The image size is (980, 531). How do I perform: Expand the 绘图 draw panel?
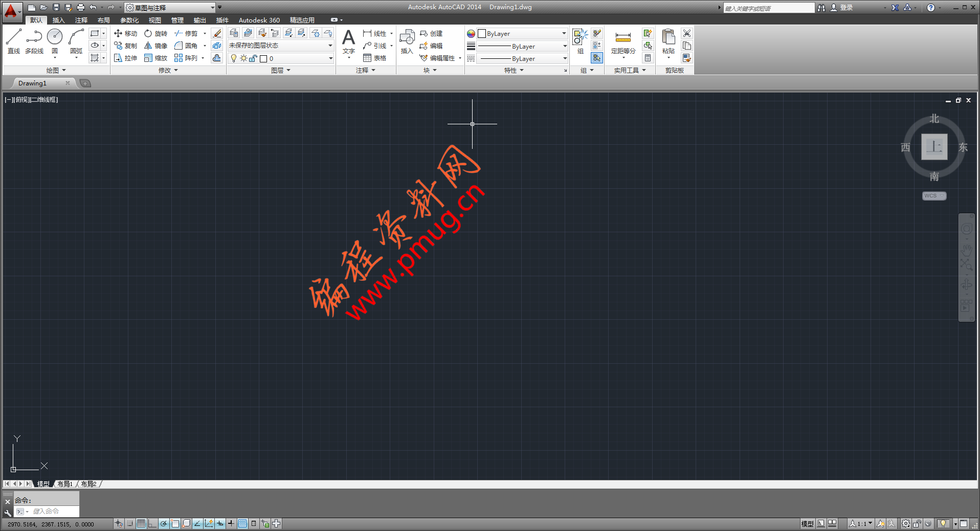pyautogui.click(x=56, y=70)
